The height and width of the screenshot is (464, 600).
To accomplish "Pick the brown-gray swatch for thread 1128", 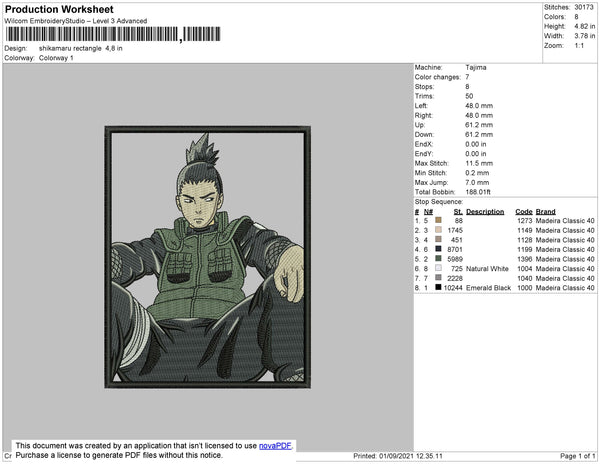I will (438, 239).
